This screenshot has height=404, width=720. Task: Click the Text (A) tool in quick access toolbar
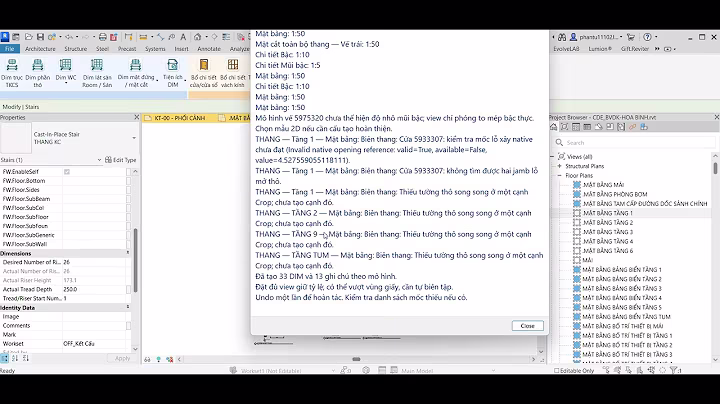click(x=183, y=37)
